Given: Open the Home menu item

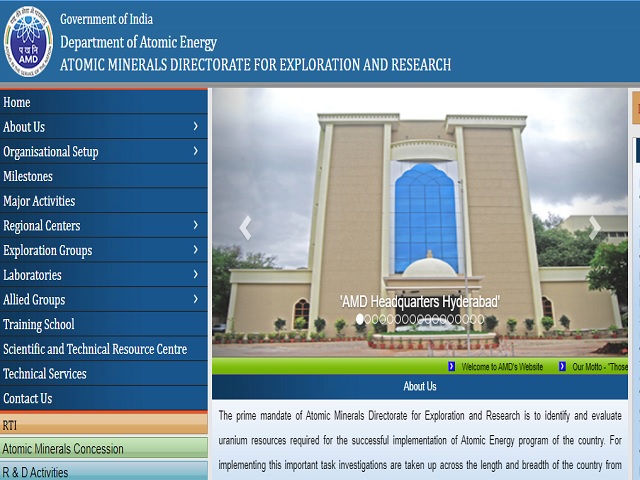Looking at the screenshot, I should pos(104,102).
